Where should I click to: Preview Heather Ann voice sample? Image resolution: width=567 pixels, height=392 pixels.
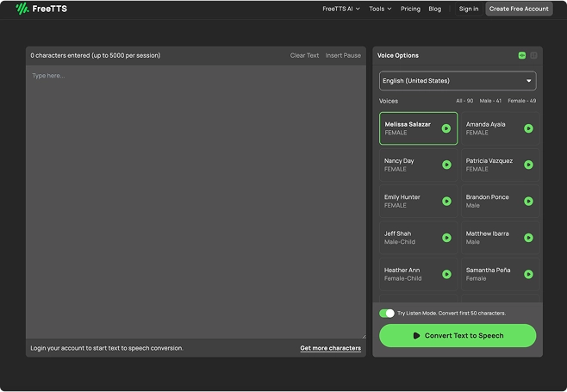pyautogui.click(x=446, y=274)
